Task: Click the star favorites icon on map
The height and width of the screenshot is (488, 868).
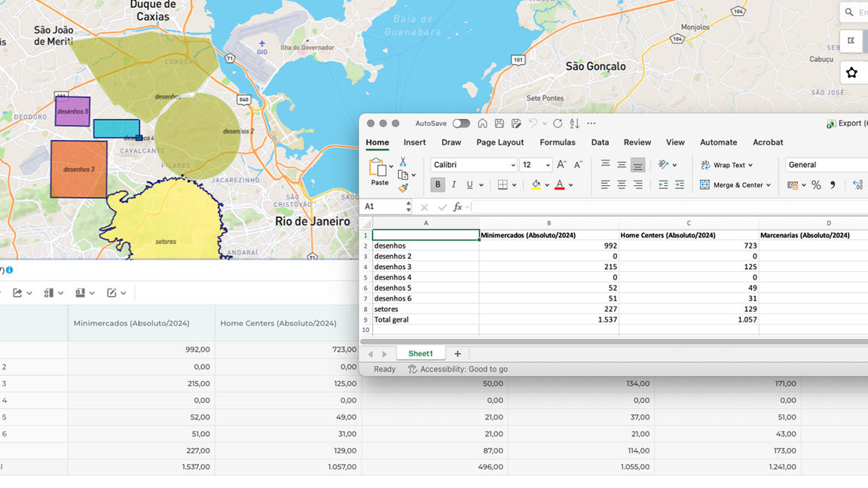Action: pos(851,73)
